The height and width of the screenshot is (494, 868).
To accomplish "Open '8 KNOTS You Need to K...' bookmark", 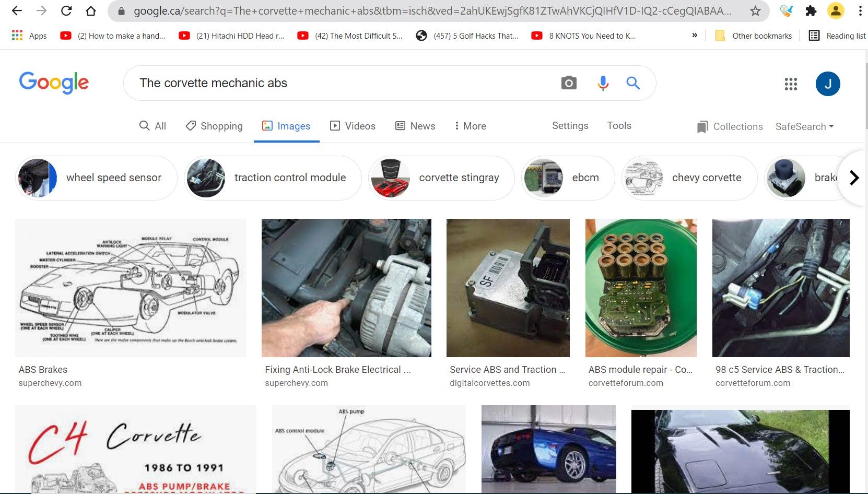I will [x=584, y=36].
